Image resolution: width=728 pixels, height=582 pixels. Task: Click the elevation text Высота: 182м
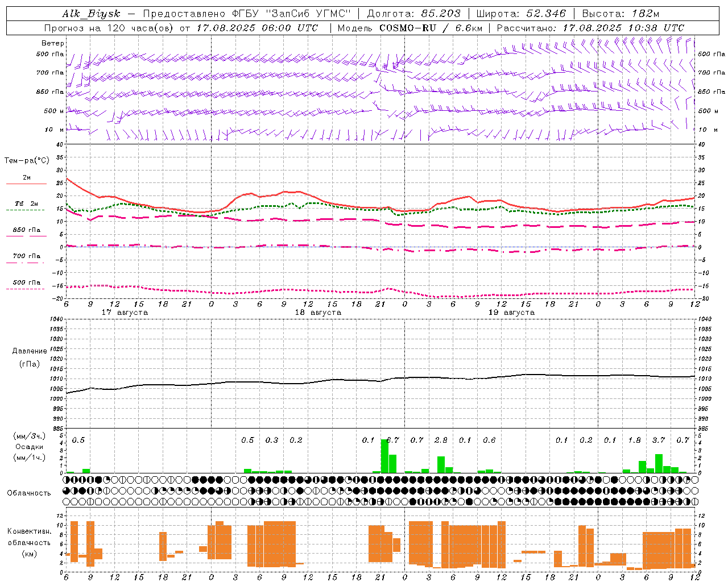621,14
